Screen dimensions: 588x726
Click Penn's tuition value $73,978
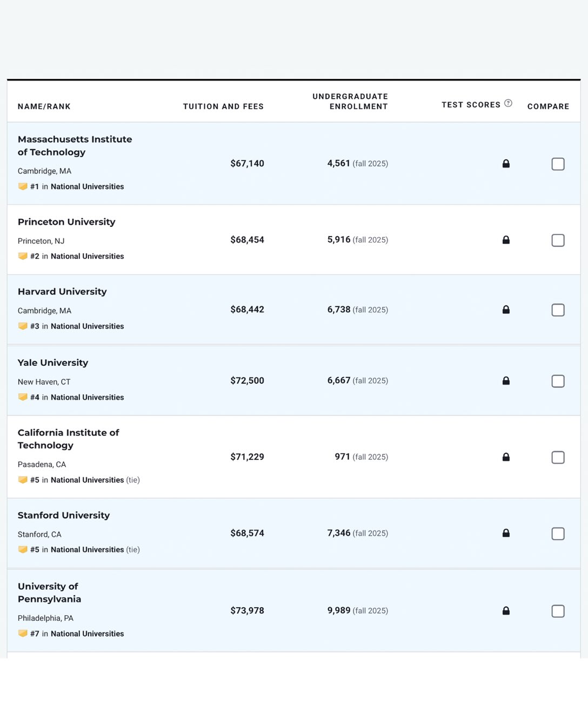coord(247,611)
